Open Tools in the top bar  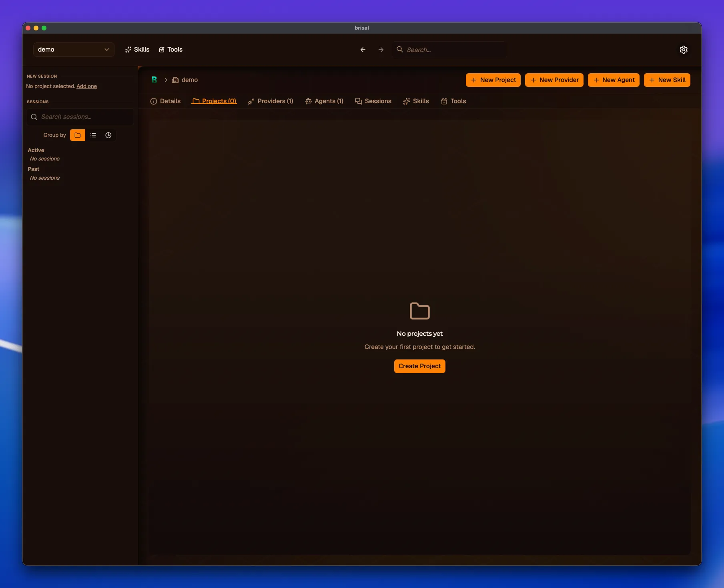(x=171, y=50)
